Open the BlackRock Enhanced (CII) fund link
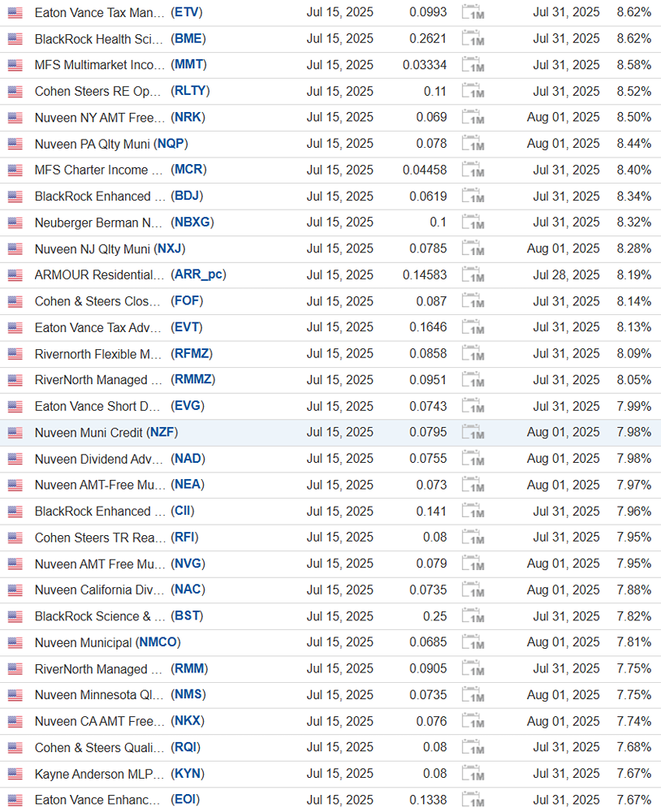 click(93, 512)
